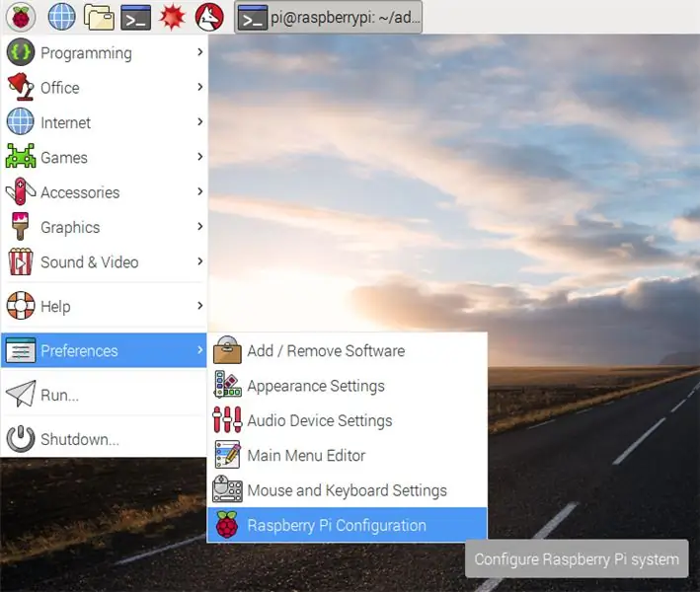Open the Wolfram wolf icon in taskbar
The image size is (700, 592).
click(x=209, y=17)
